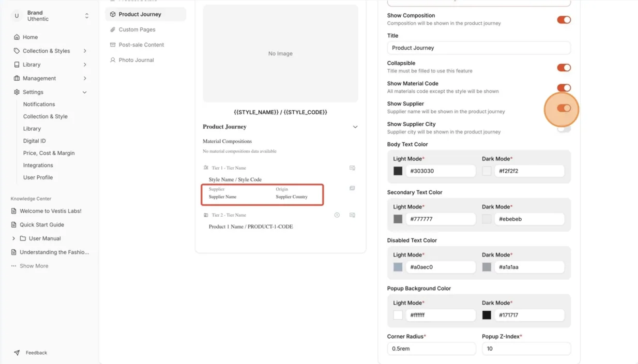Collapse the Product Journey preview section
This screenshot has width=638, height=364.
[355, 127]
